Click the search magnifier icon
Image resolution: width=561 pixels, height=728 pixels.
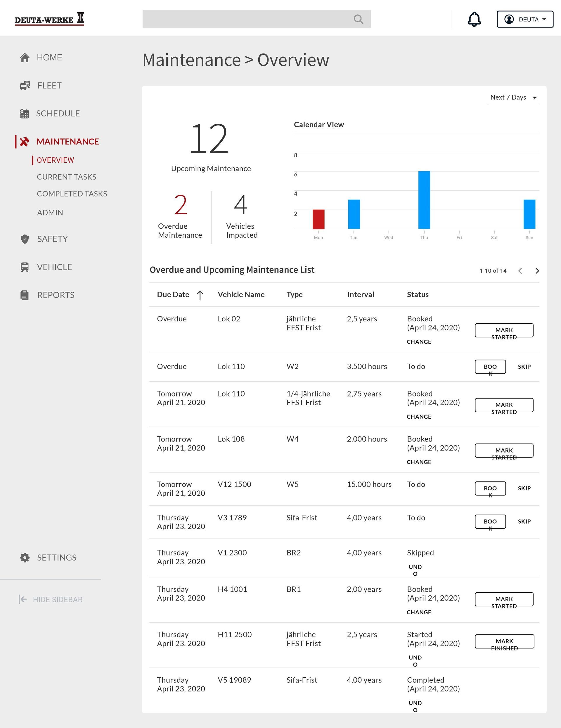358,19
